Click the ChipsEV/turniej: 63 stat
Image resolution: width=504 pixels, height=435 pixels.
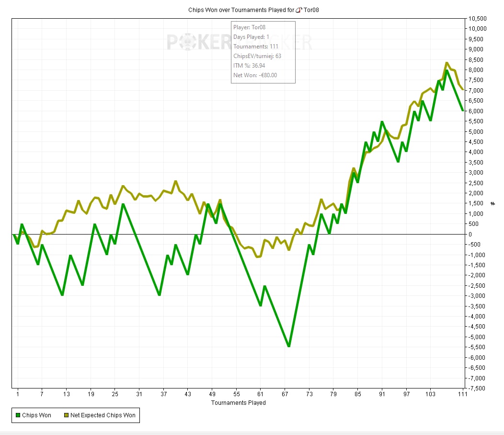(x=257, y=56)
